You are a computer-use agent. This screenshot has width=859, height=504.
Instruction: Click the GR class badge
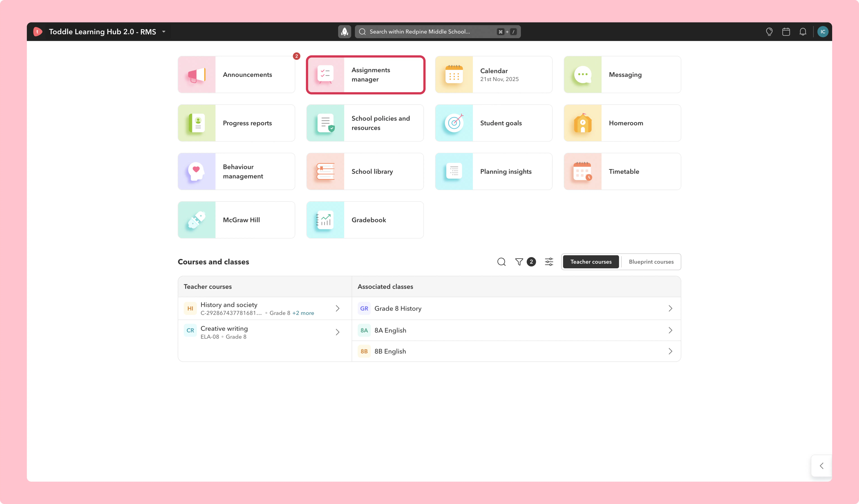coord(364,309)
